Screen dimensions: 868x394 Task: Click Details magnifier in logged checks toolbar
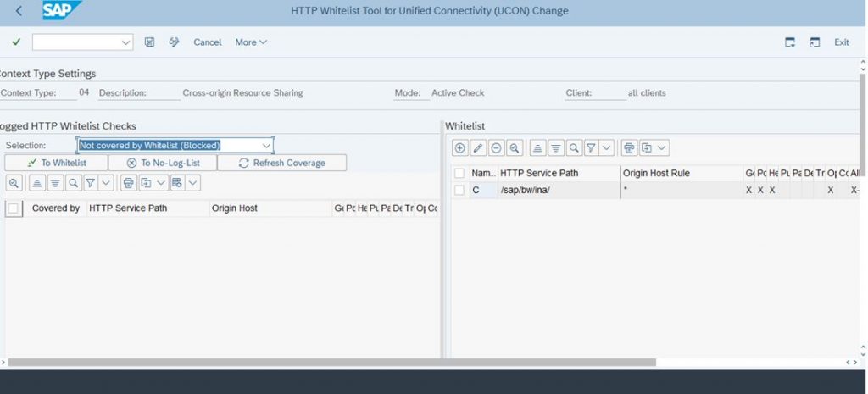point(14,183)
